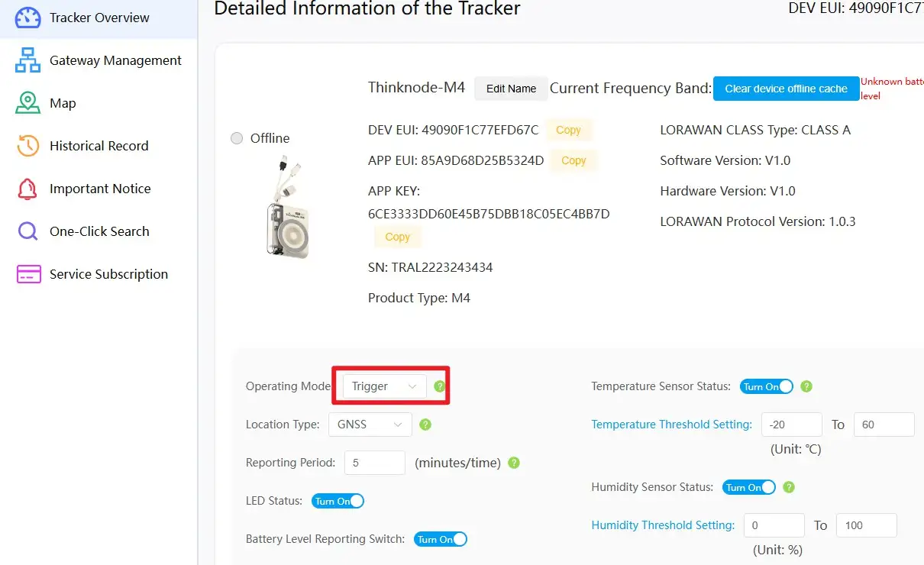Click the Tracker Overview dashboard icon
924x565 pixels.
[x=27, y=18]
